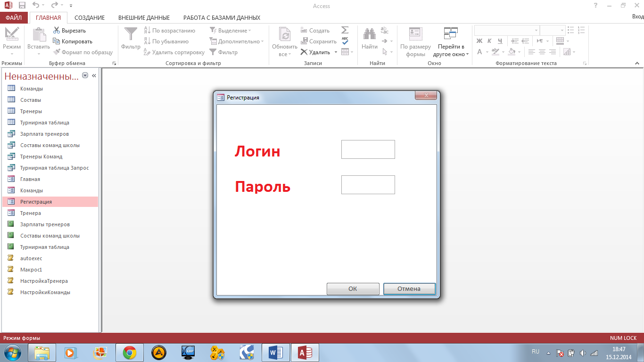Viewport: 644px width, 362px height.
Task: Open the fill color bucket dropdown
Action: (519, 52)
